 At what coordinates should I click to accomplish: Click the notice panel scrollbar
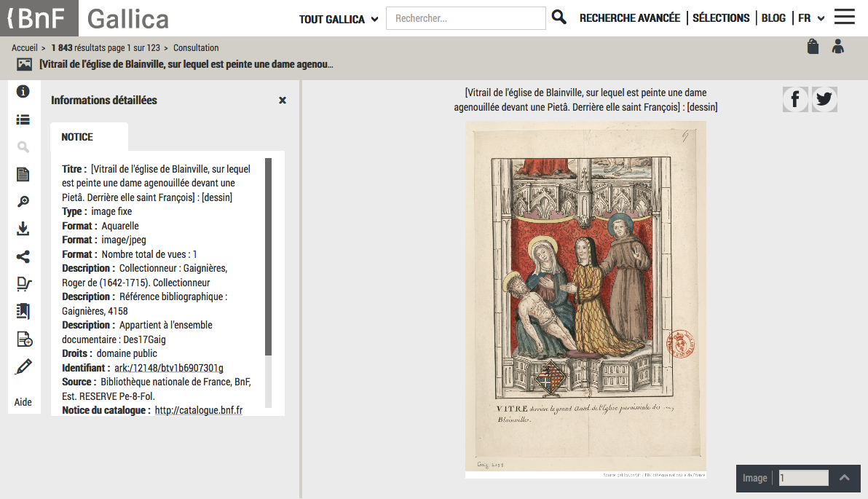(269, 256)
